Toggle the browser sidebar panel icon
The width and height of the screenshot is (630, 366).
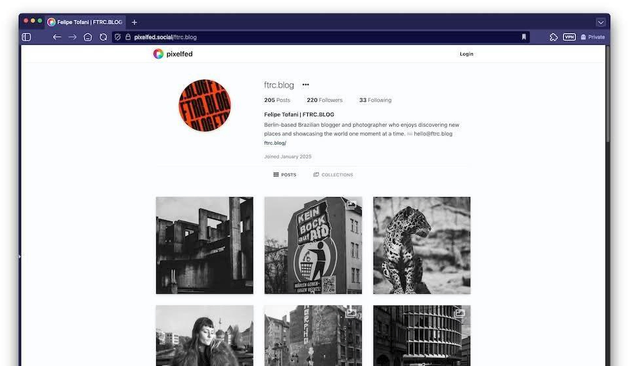click(27, 37)
